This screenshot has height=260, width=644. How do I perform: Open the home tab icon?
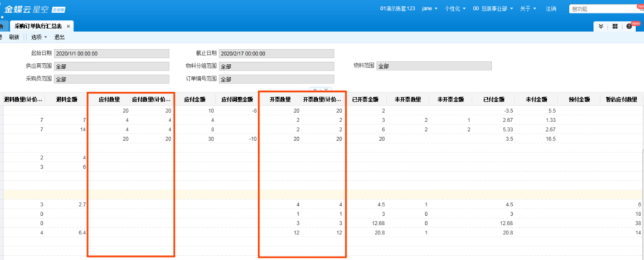[2, 26]
